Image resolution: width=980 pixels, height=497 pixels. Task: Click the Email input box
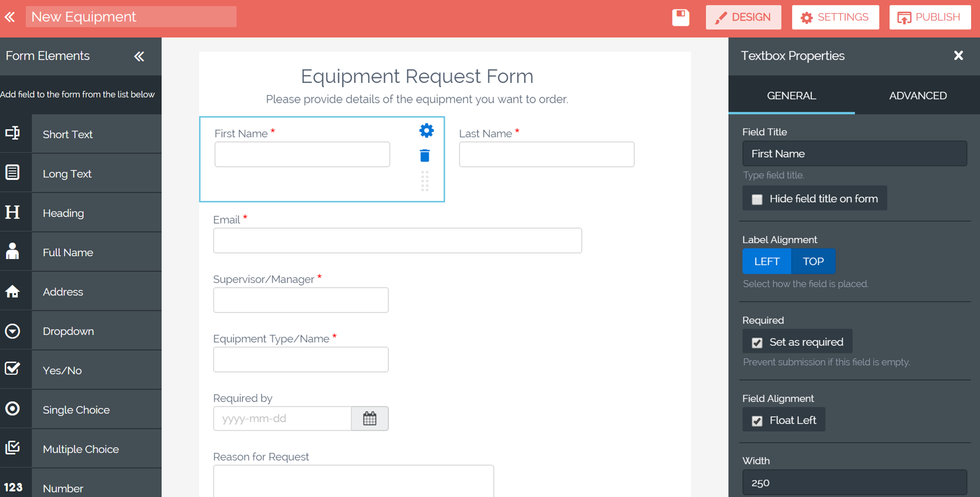(x=397, y=240)
